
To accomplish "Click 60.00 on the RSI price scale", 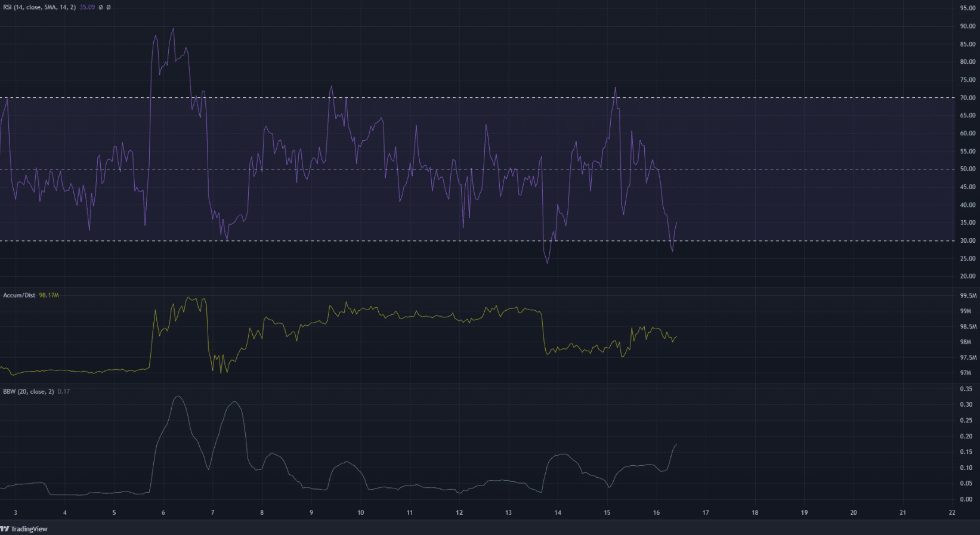I will (967, 134).
